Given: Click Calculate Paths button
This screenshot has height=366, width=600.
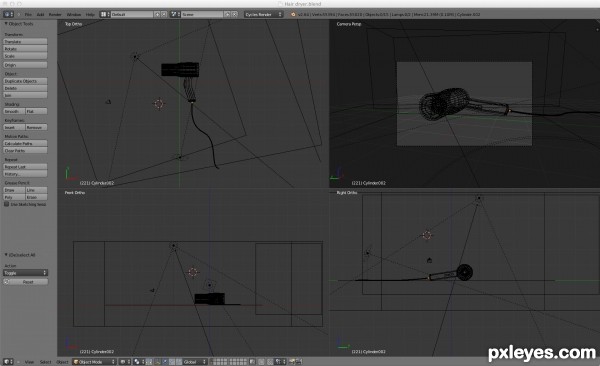Looking at the screenshot, I should coord(25,143).
